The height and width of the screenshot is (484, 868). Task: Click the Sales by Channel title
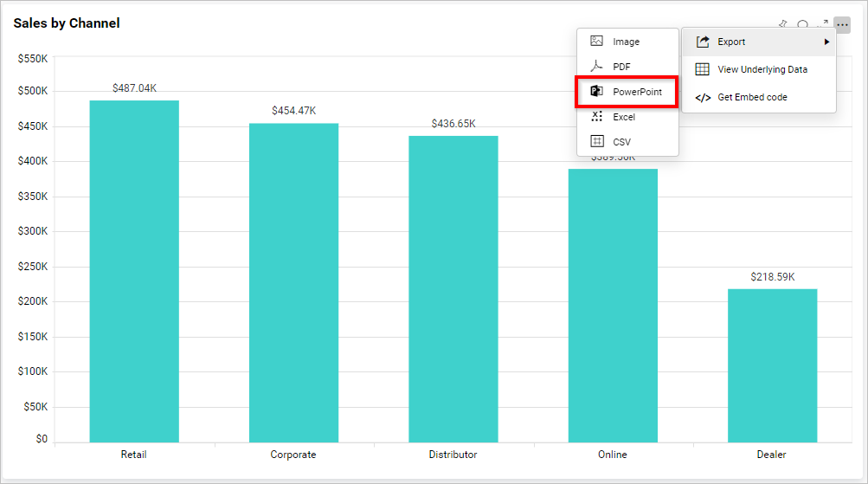click(x=67, y=23)
